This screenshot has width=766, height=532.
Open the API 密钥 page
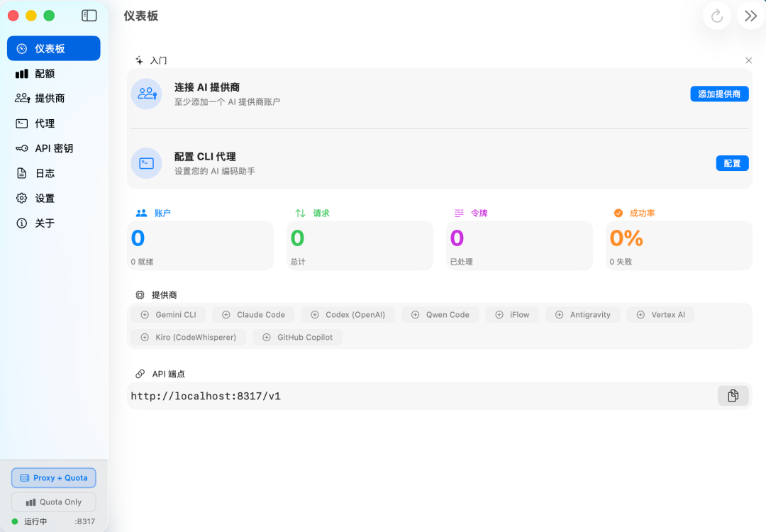54,148
